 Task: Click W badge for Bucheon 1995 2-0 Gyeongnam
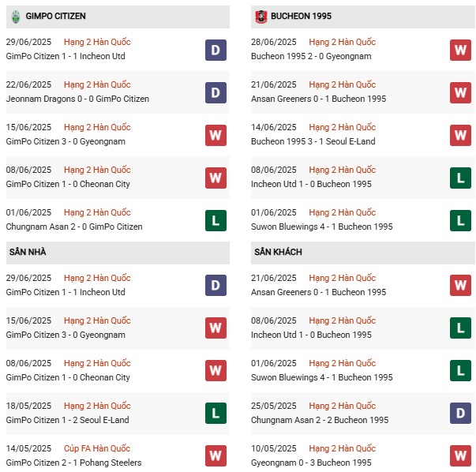pyautogui.click(x=460, y=50)
